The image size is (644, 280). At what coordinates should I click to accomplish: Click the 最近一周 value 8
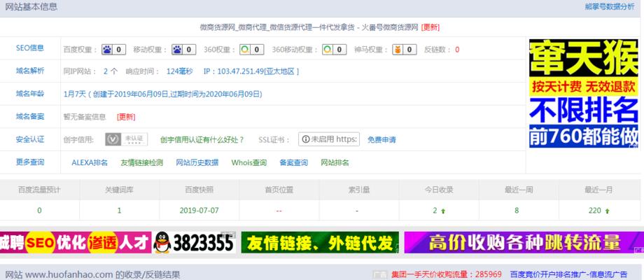(517, 211)
